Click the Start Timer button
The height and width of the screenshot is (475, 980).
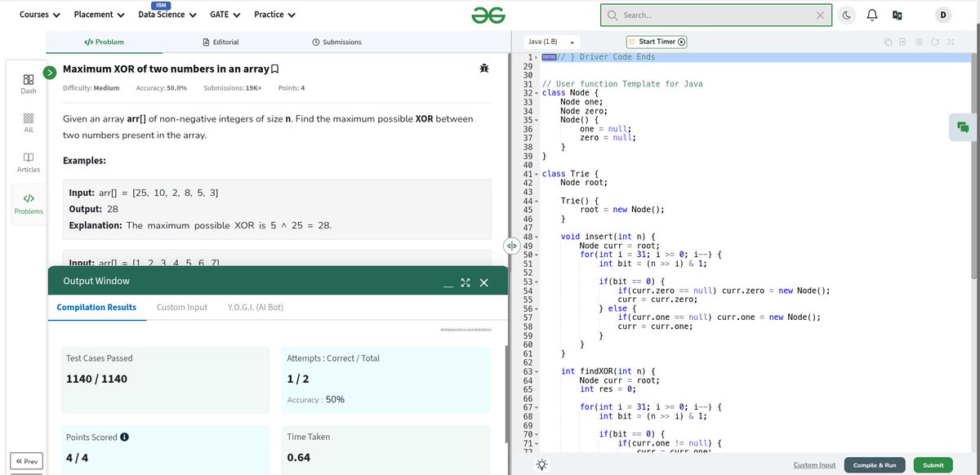coord(657,42)
